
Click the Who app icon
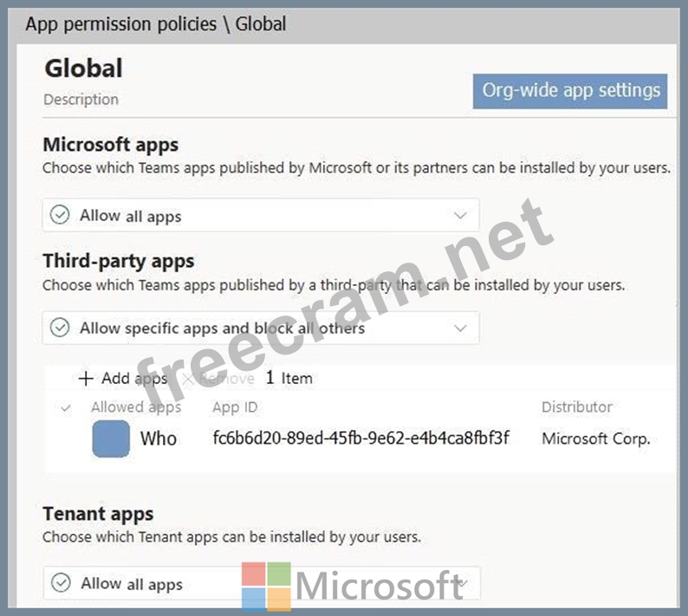pyautogui.click(x=111, y=438)
